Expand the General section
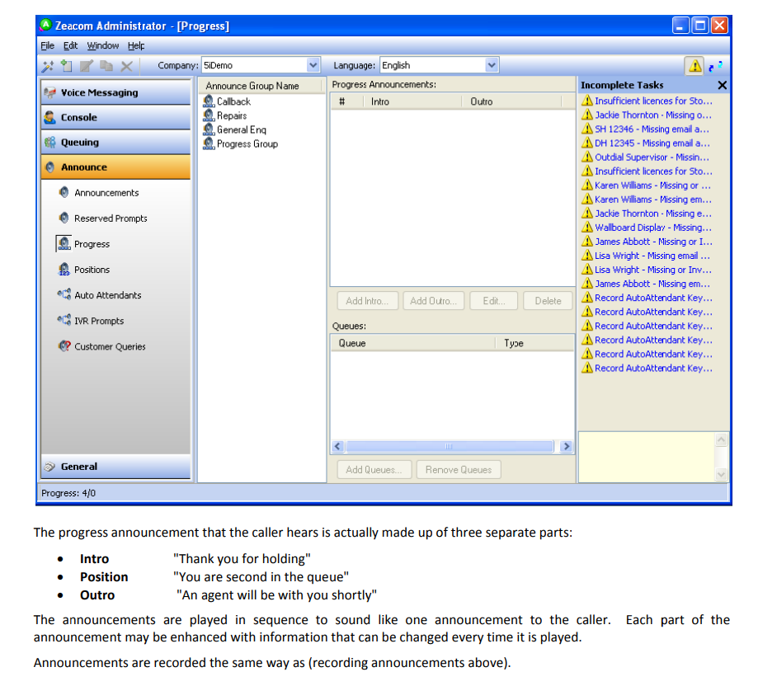The width and height of the screenshot is (777, 700). tap(115, 467)
